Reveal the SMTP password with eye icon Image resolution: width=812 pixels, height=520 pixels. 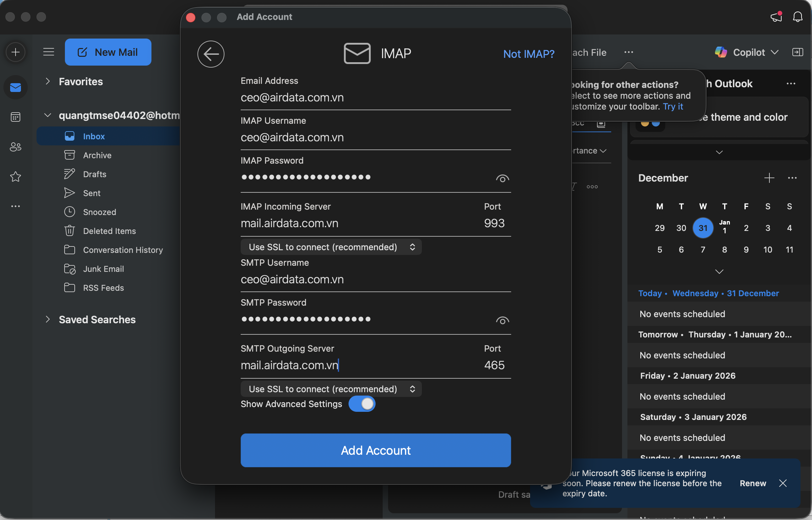(x=502, y=321)
